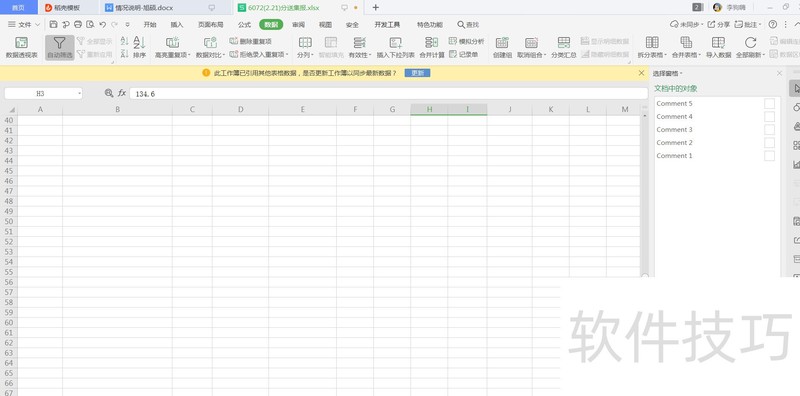This screenshot has width=800, height=396.
Task: Expand the Data Compare (数据对比) dropdown
Action: coord(223,55)
